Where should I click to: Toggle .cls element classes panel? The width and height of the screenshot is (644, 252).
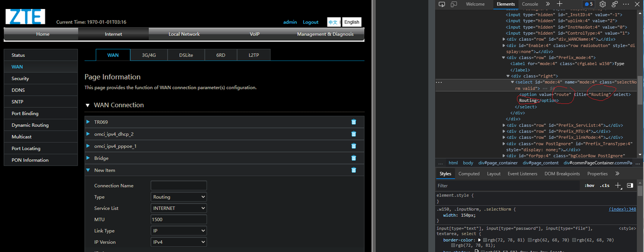(x=605, y=185)
